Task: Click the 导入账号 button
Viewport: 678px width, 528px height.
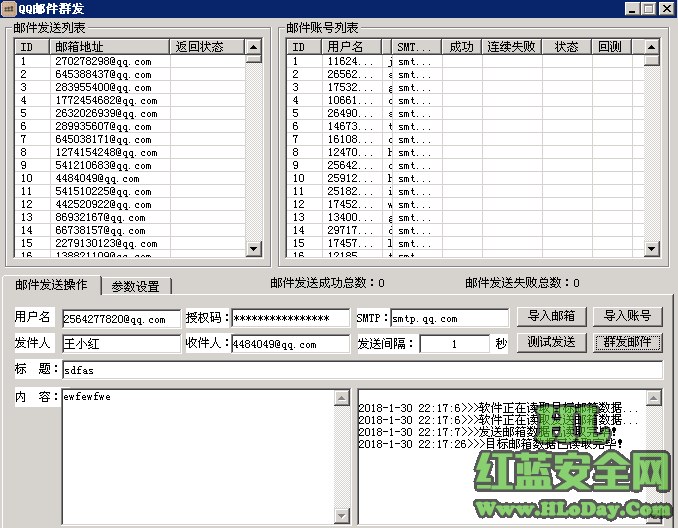Action: (x=627, y=316)
